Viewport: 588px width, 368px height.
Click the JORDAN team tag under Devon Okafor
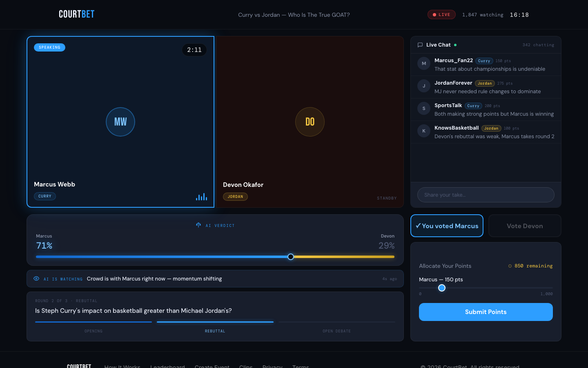pyautogui.click(x=235, y=197)
